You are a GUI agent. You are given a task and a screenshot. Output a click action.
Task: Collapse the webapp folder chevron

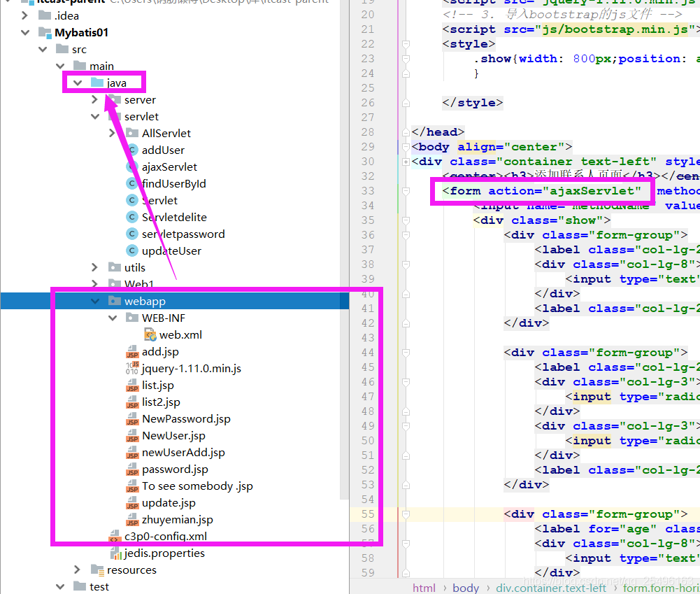click(95, 301)
